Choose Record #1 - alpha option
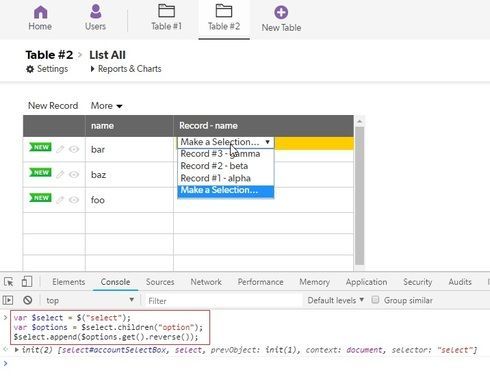490x384 pixels. (226, 178)
